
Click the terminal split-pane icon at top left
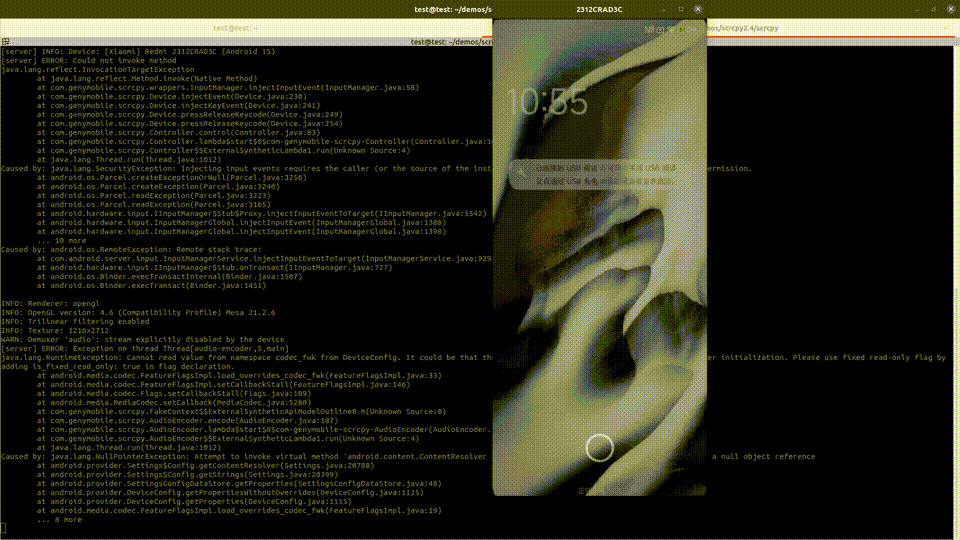(6, 42)
